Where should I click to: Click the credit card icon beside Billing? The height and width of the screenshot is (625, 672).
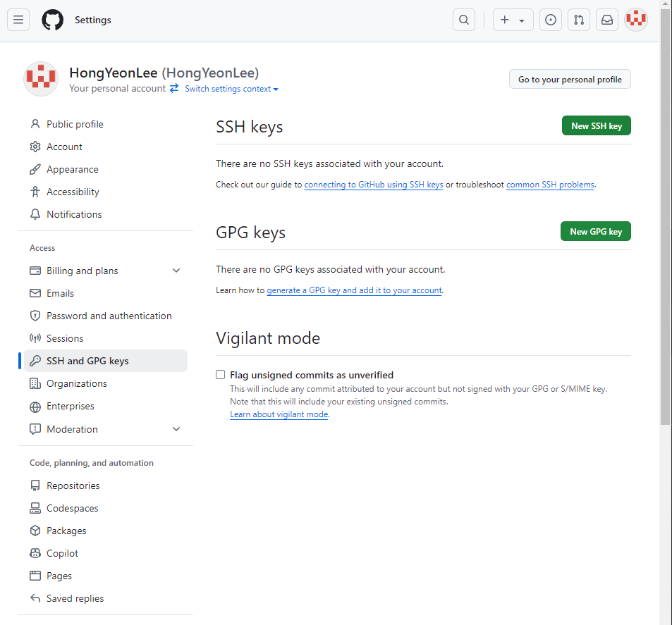tap(35, 271)
